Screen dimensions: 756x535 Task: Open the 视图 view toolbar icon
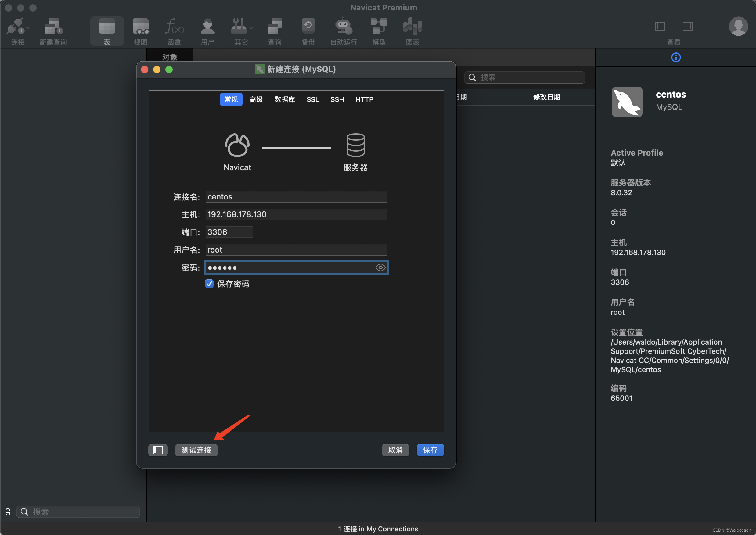pos(141,26)
